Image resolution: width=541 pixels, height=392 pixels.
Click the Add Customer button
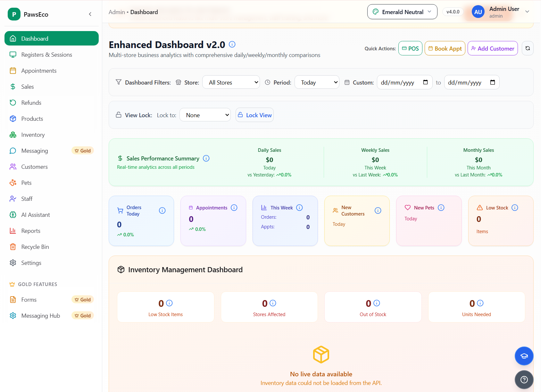(x=493, y=48)
